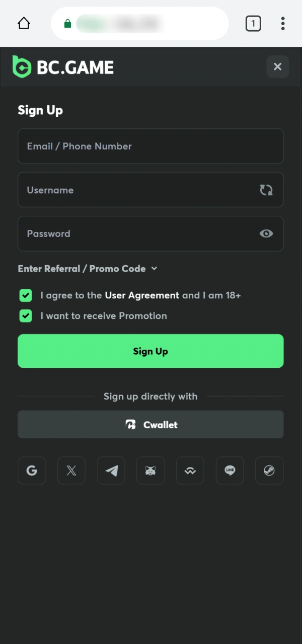Open the browser tab switcher
This screenshot has height=644, width=302.
click(253, 23)
